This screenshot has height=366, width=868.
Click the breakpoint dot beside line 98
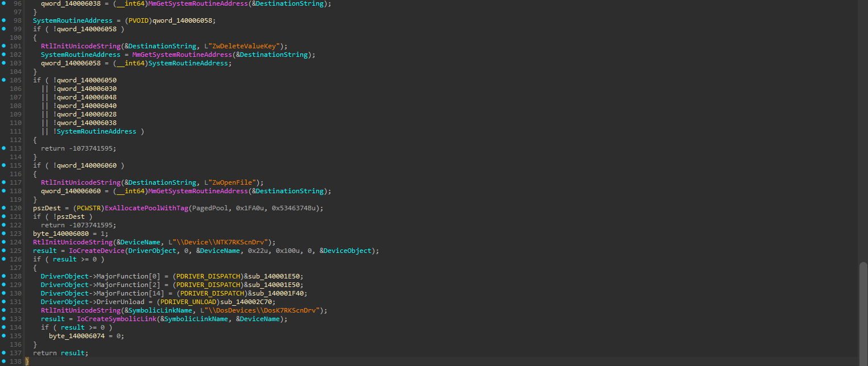(x=4, y=20)
